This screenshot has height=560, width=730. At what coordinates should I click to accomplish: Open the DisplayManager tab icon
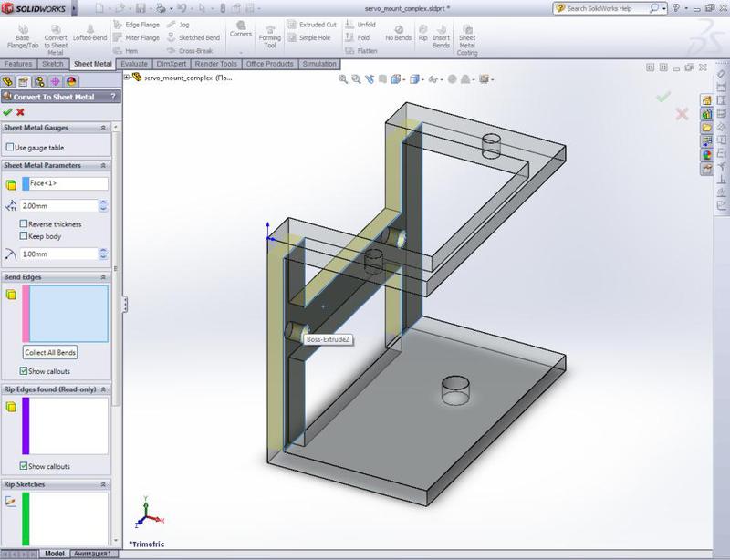[71, 81]
